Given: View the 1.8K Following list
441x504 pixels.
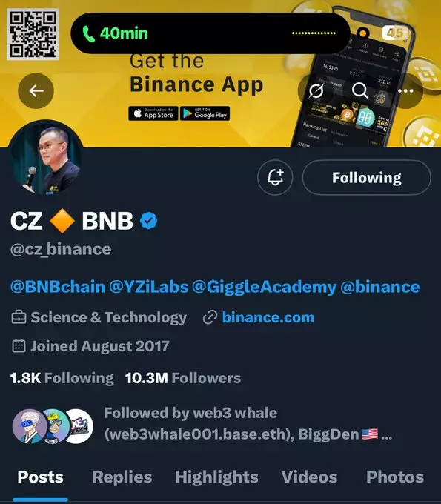Looking at the screenshot, I should [62, 378].
